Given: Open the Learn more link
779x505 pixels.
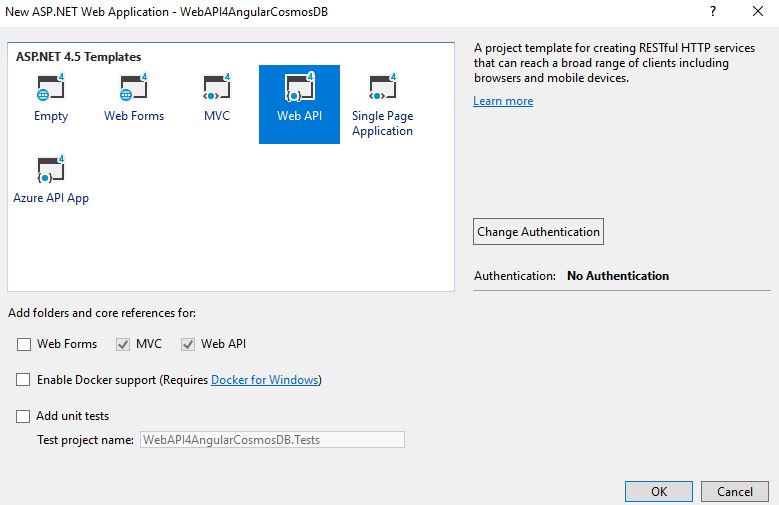Looking at the screenshot, I should coord(503,101).
